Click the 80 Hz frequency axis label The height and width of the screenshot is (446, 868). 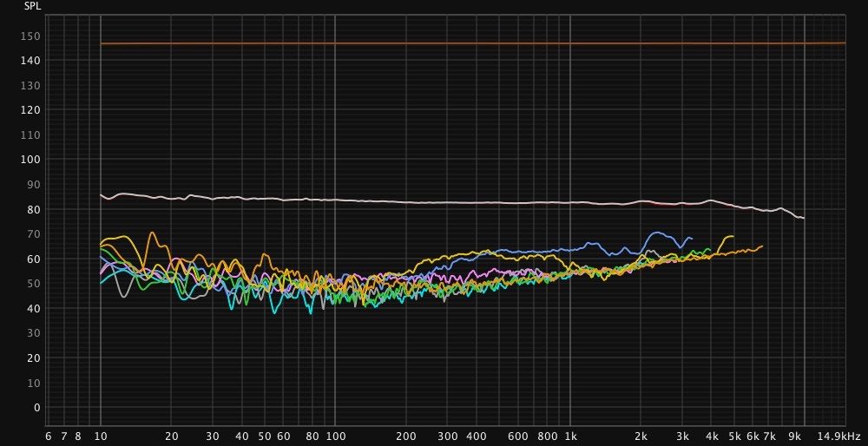click(x=312, y=436)
